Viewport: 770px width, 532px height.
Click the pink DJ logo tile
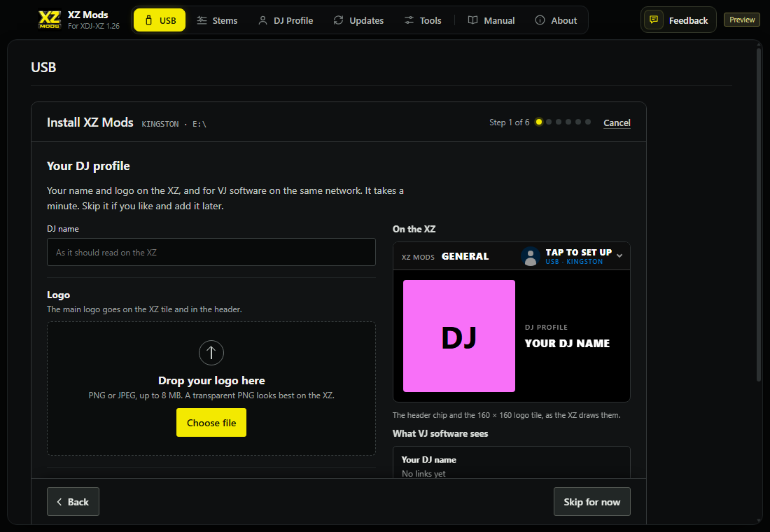(x=459, y=336)
